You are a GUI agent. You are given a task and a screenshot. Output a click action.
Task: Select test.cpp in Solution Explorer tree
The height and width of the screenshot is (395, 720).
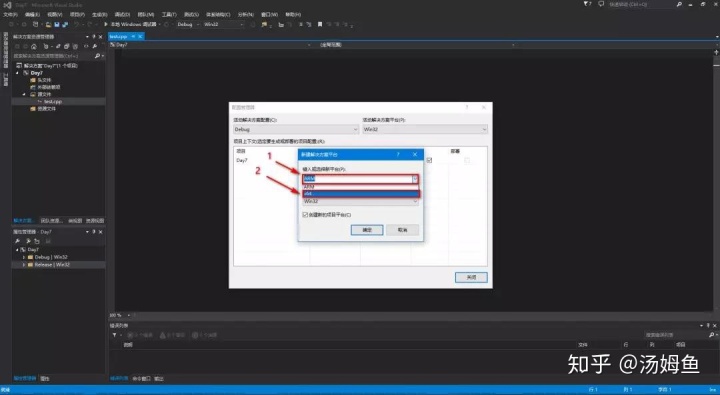53,102
